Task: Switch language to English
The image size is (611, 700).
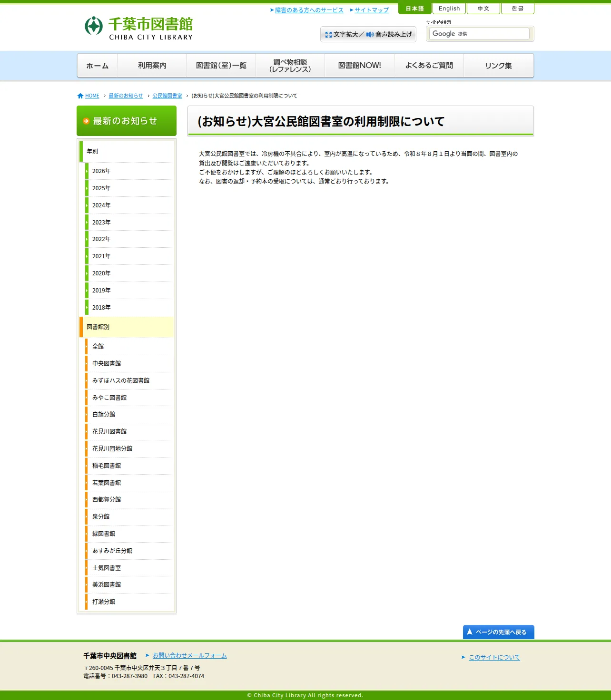Action: pyautogui.click(x=449, y=9)
